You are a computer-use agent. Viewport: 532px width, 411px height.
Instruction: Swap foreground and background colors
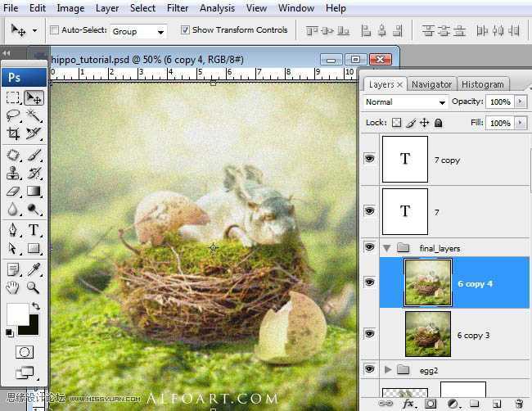36,306
